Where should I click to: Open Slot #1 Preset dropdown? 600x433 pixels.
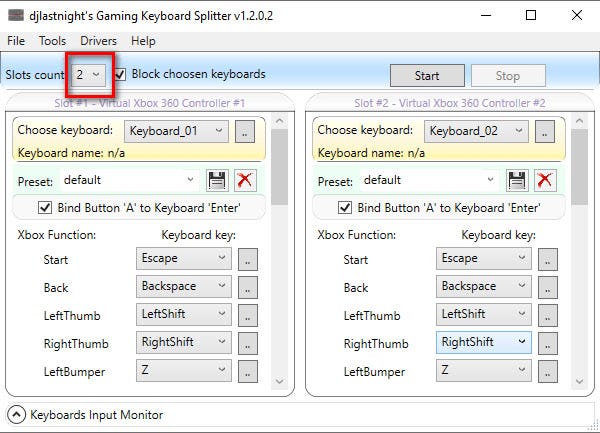[130, 180]
